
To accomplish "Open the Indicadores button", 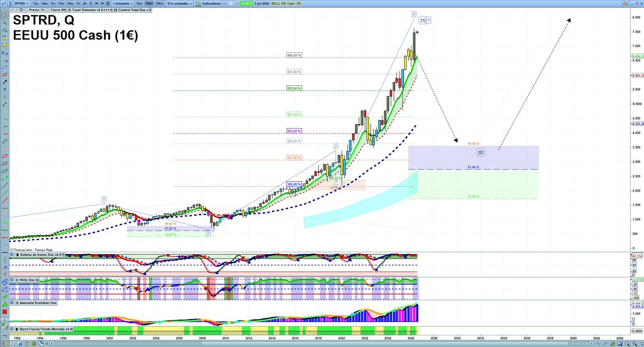I will click(x=208, y=4).
